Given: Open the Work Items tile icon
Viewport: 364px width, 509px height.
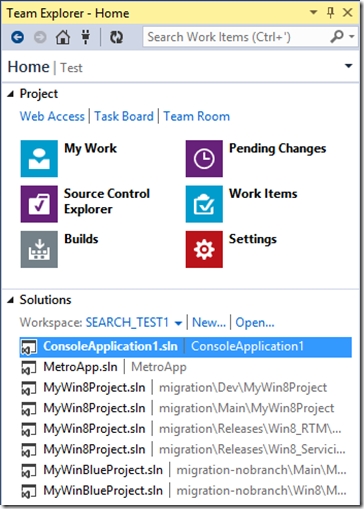Looking at the screenshot, I should point(204,204).
